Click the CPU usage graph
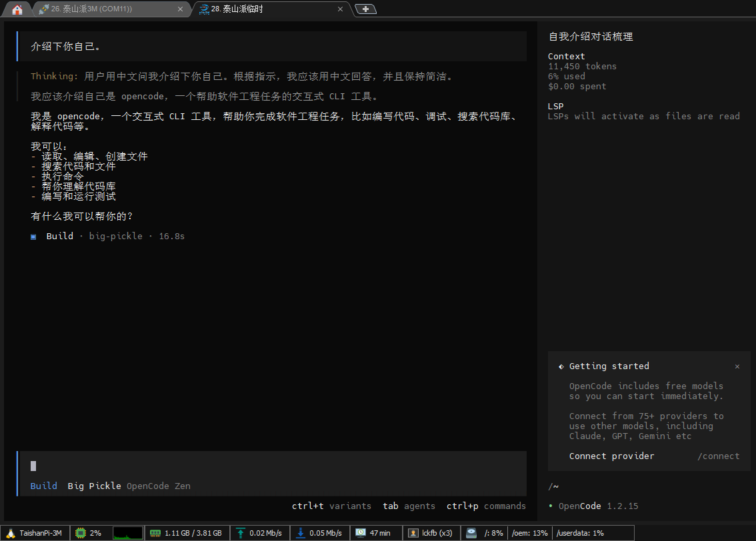 pyautogui.click(x=128, y=533)
